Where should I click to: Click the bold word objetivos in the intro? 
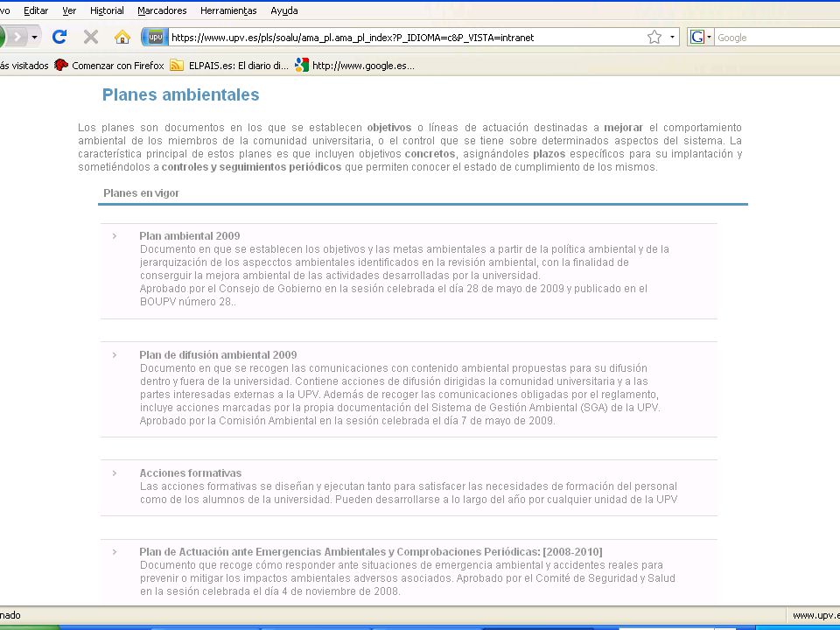(388, 128)
